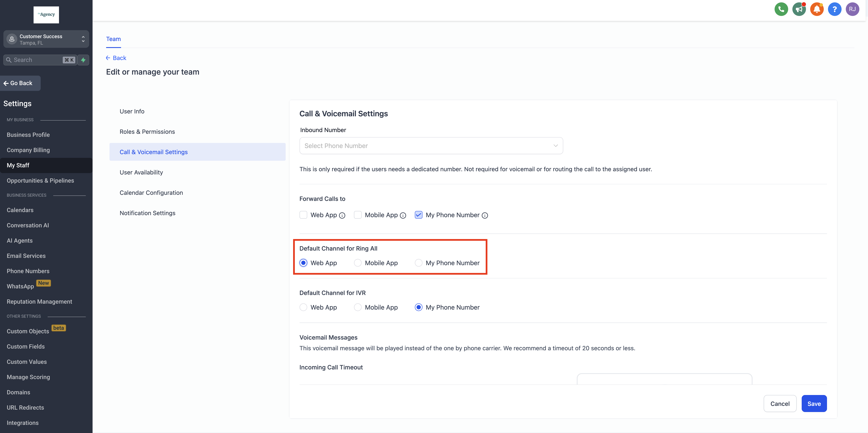The image size is (868, 433).
Task: Uncheck My Phone Number forward calls checkbox
Action: coord(419,215)
